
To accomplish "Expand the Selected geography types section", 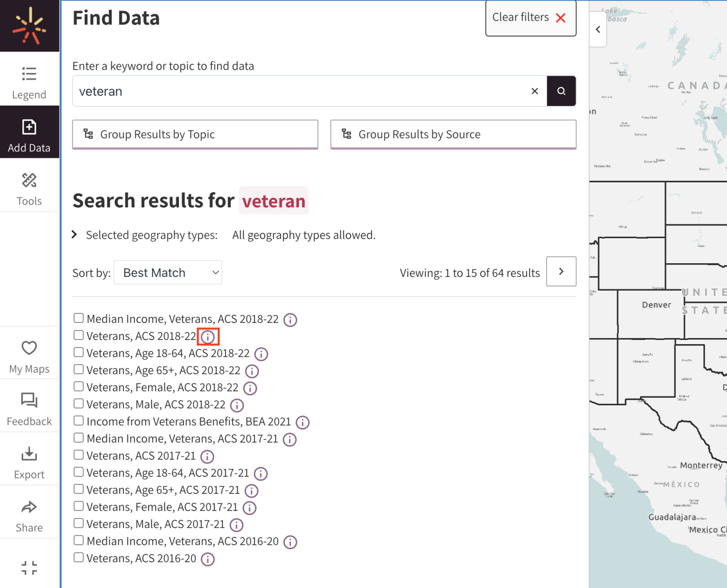I will pyautogui.click(x=74, y=234).
